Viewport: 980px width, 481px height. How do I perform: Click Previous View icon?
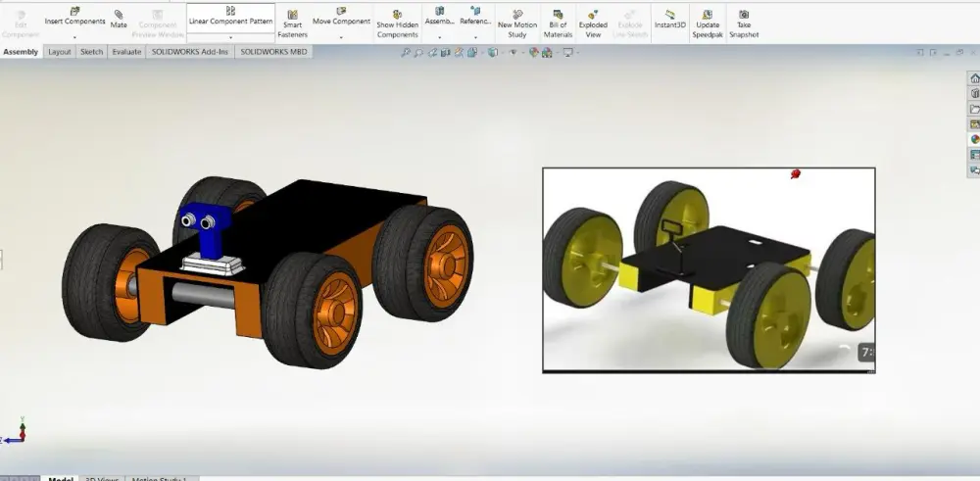coord(432,53)
